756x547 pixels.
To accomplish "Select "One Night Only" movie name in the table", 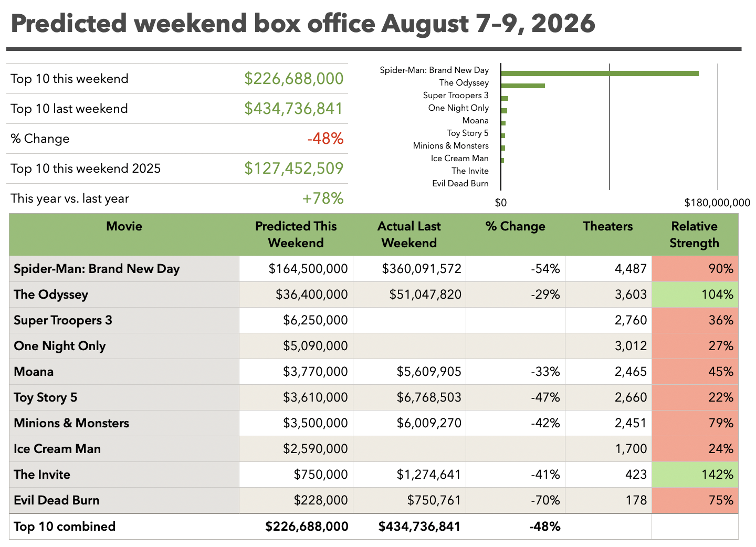I will click(60, 346).
